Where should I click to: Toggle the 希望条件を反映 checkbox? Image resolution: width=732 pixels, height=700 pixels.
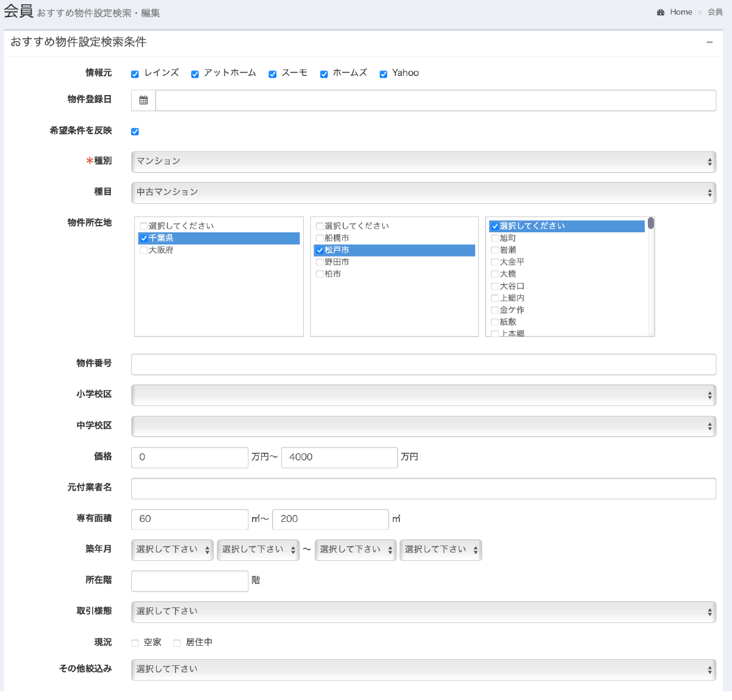click(x=135, y=132)
